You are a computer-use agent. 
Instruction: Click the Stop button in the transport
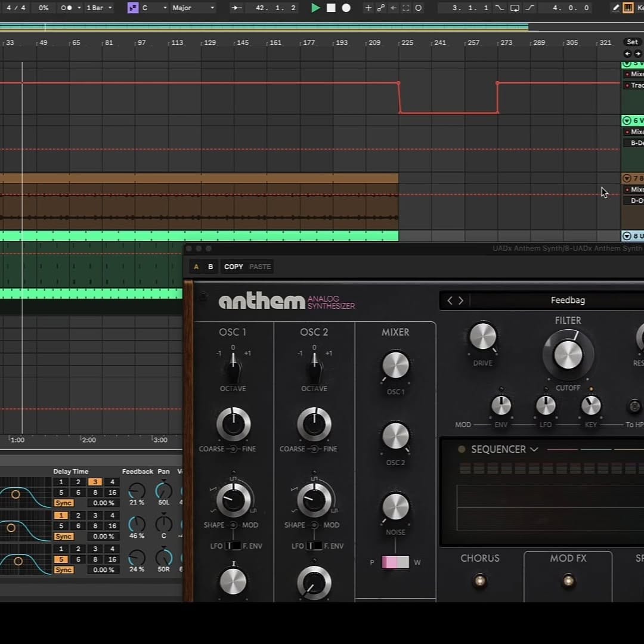331,8
